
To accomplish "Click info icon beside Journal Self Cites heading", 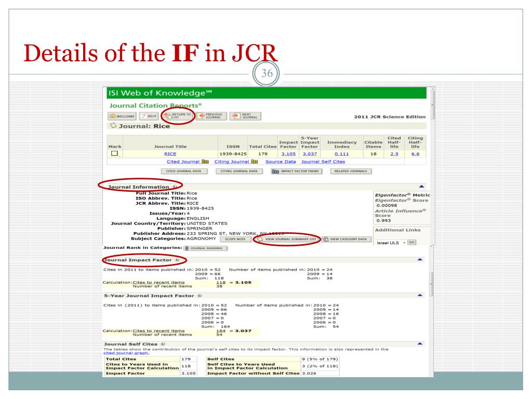I will 163,344.
